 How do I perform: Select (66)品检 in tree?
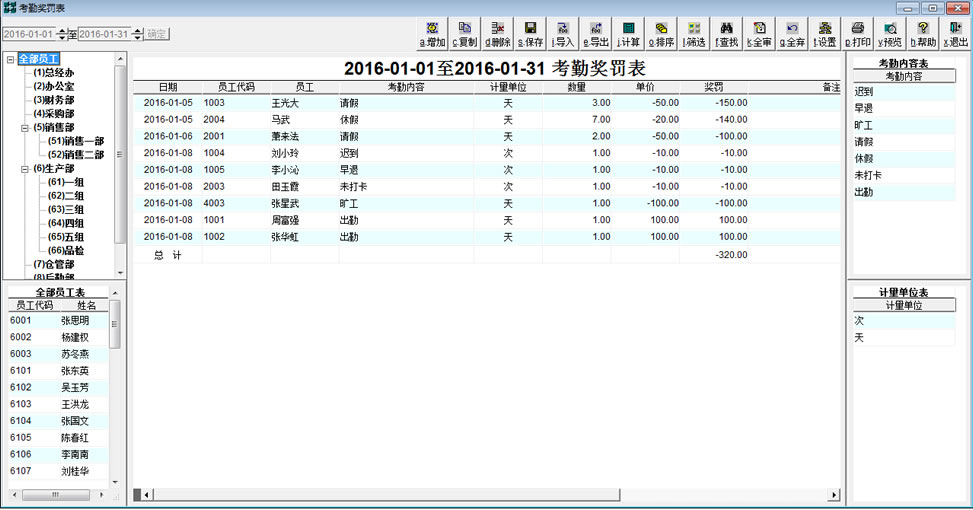click(x=66, y=251)
